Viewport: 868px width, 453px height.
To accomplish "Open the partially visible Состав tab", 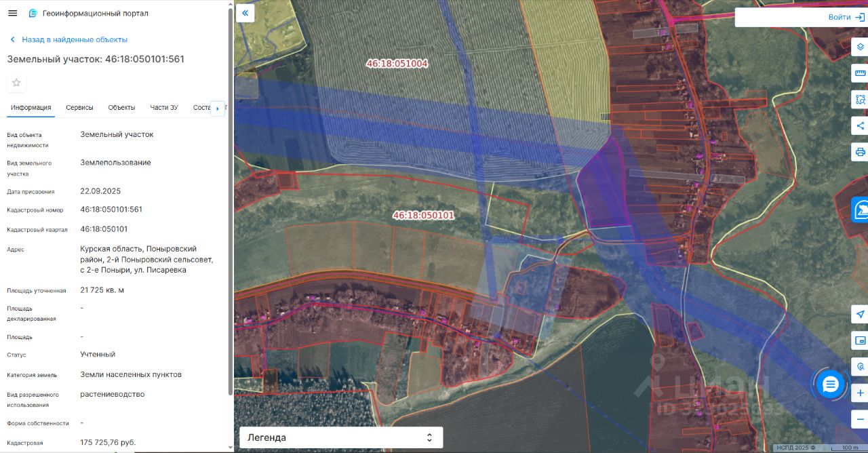I will point(201,108).
